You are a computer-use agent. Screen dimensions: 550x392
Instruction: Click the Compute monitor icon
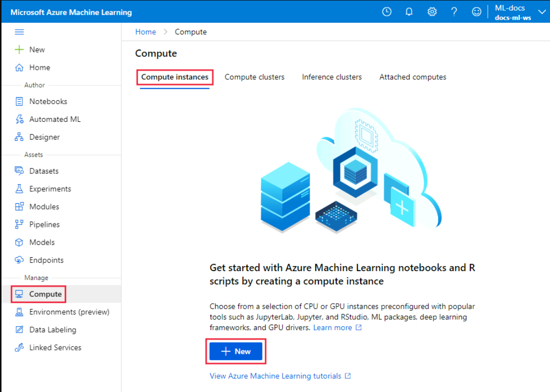click(x=19, y=294)
